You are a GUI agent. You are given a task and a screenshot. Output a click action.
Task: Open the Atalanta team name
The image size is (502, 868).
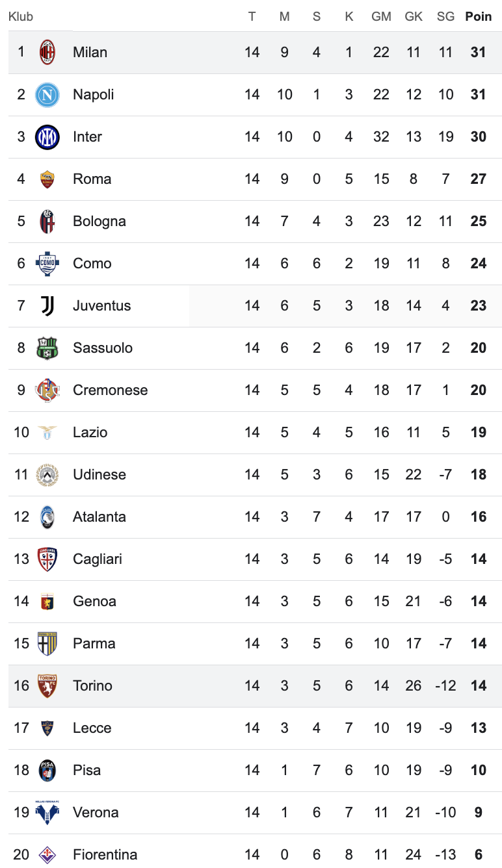pos(99,517)
